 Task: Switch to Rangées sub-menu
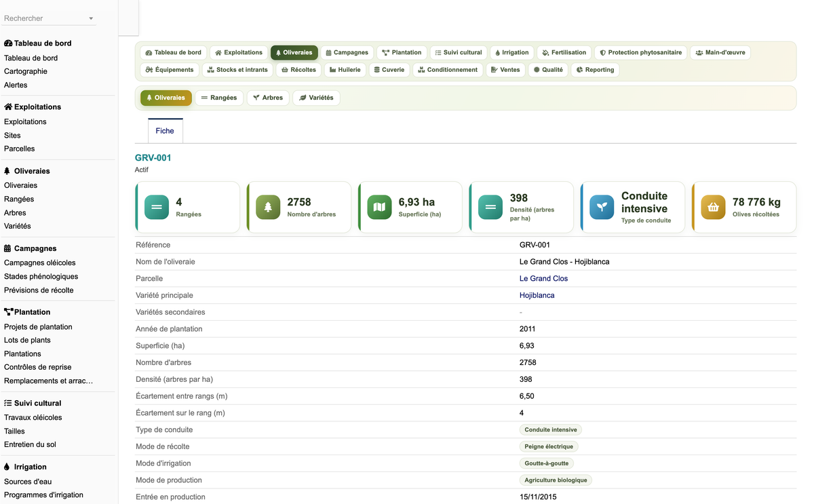tap(219, 98)
